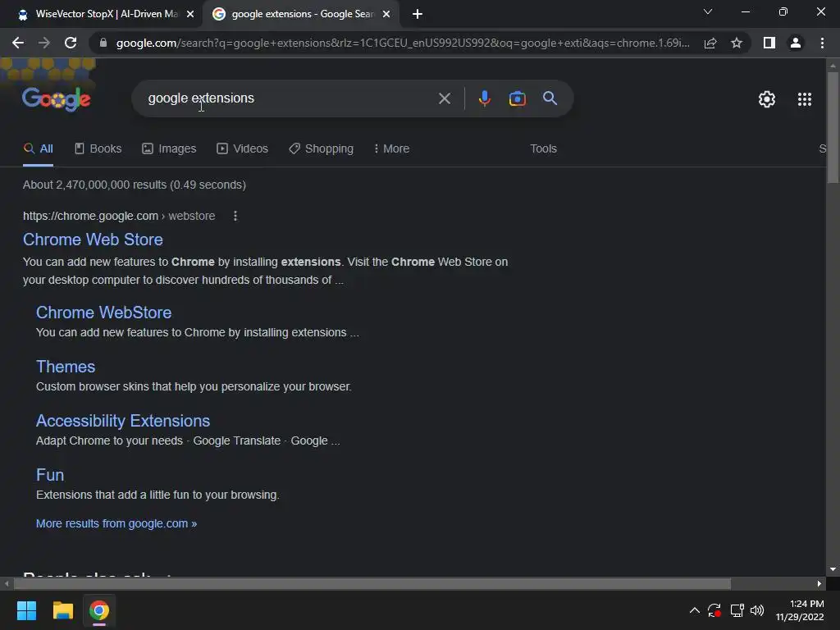Open a new browser tab
The image size is (840, 630).
tap(418, 15)
